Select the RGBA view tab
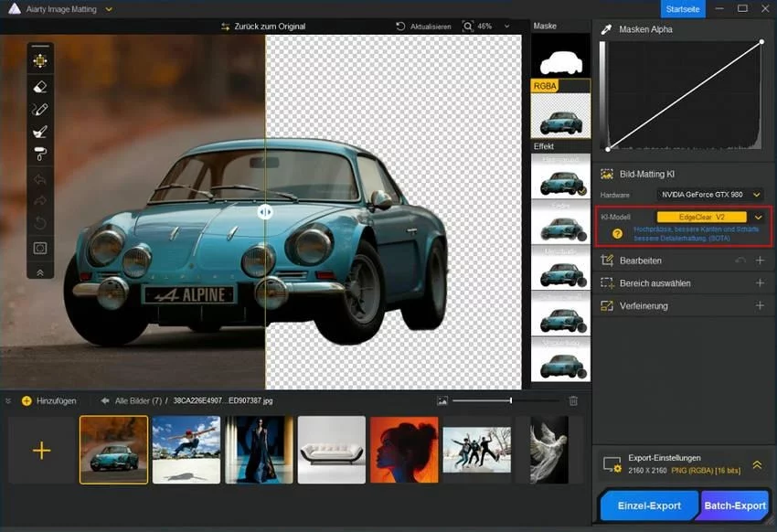Screen dimensions: 777x532 545,86
